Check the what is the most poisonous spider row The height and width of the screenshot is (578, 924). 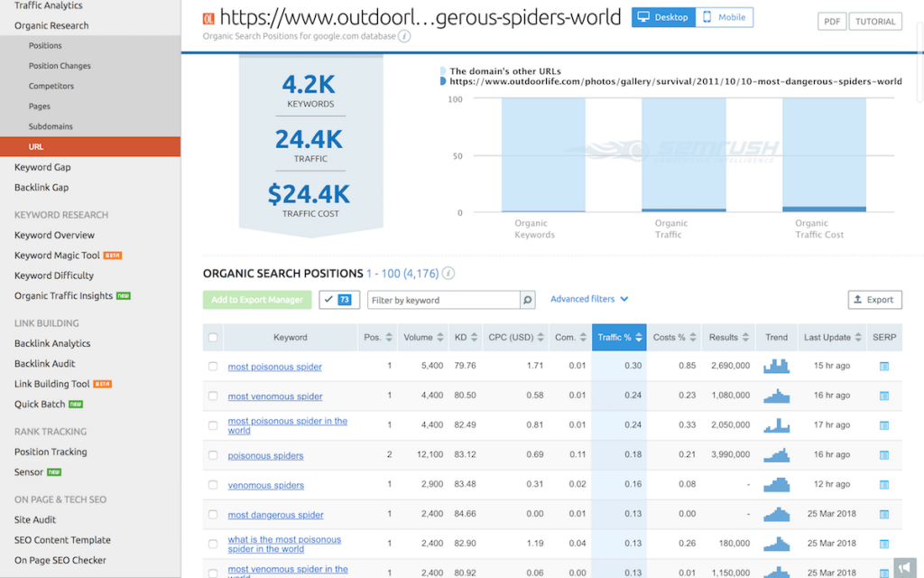pos(213,544)
